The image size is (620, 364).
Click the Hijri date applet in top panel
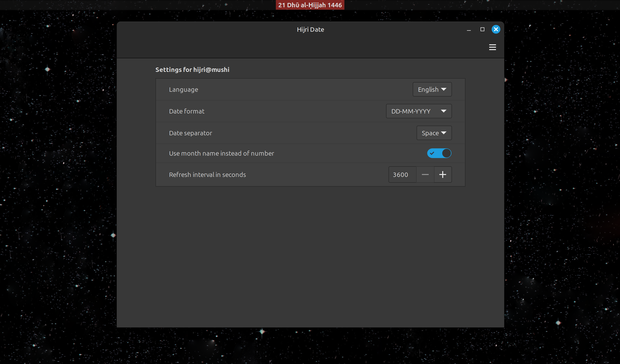pos(310,5)
